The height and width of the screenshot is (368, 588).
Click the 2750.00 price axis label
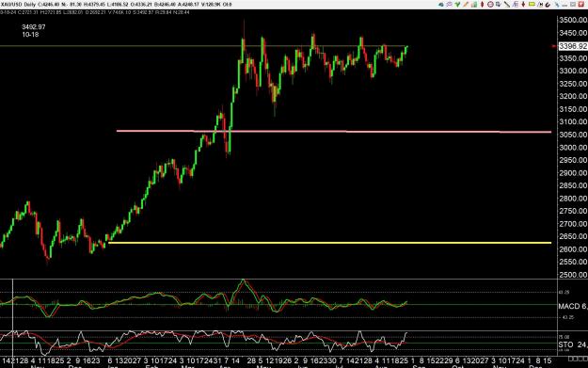point(573,211)
